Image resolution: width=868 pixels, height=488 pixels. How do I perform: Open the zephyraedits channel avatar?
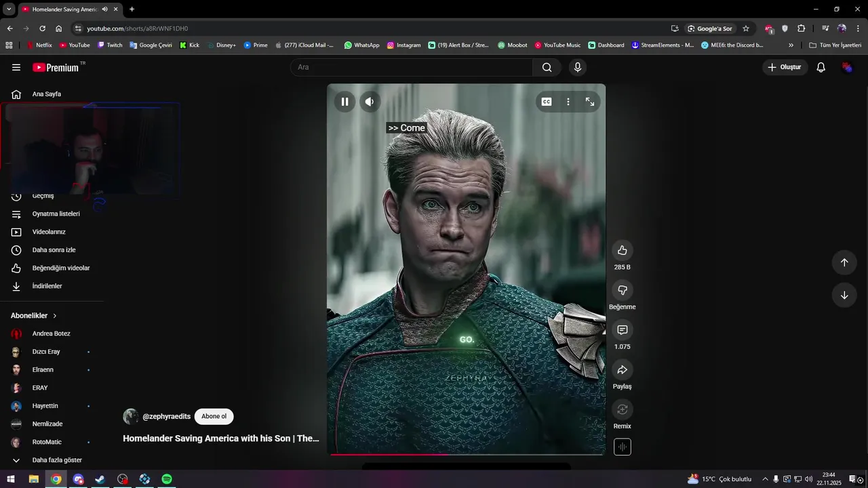pyautogui.click(x=131, y=416)
